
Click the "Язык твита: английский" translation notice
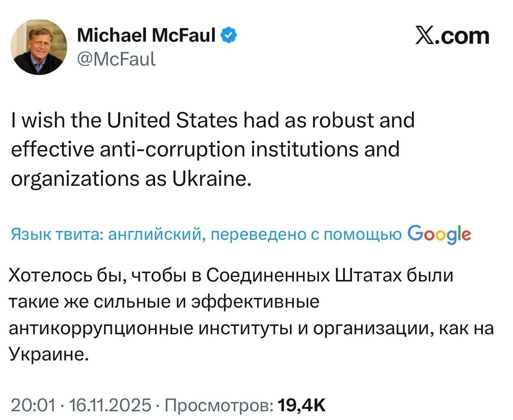[105, 235]
